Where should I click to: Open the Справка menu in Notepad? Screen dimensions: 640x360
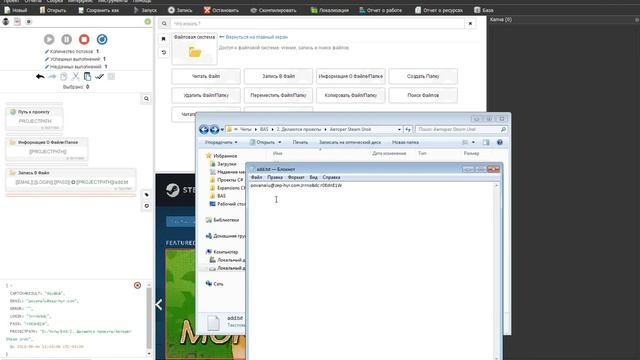pyautogui.click(x=331, y=178)
